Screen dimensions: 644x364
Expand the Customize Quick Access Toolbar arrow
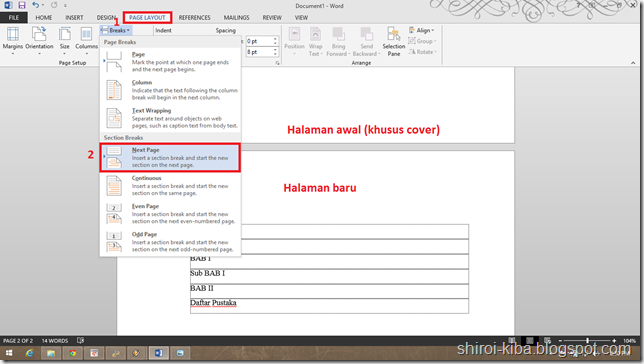point(65,6)
